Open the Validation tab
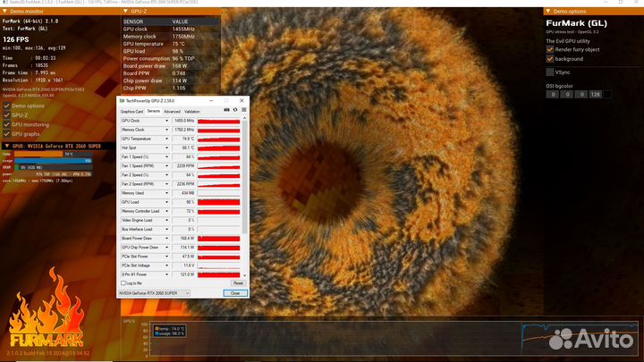The height and width of the screenshot is (362, 644). (x=191, y=112)
